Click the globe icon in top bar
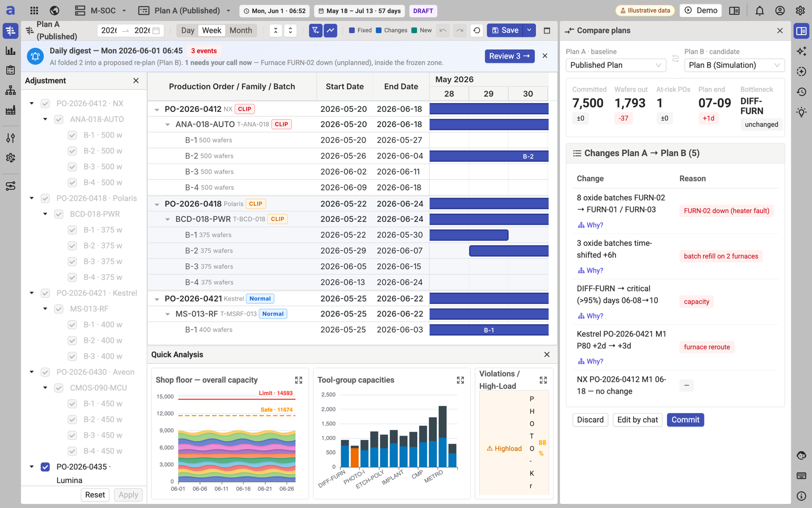The image size is (812, 508). [x=54, y=11]
